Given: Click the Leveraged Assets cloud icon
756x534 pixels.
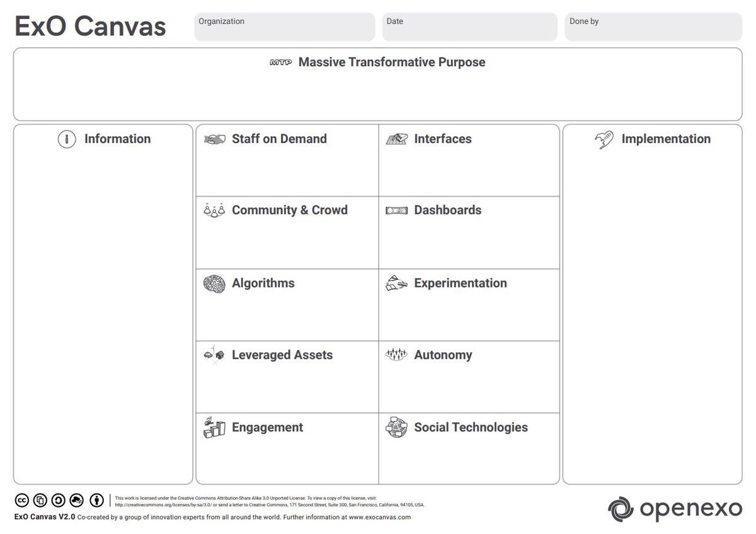Looking at the screenshot, I should 214,355.
